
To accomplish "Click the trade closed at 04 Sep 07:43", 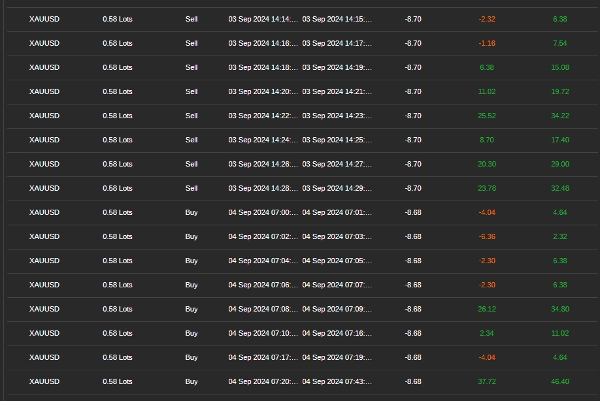I will [336, 381].
